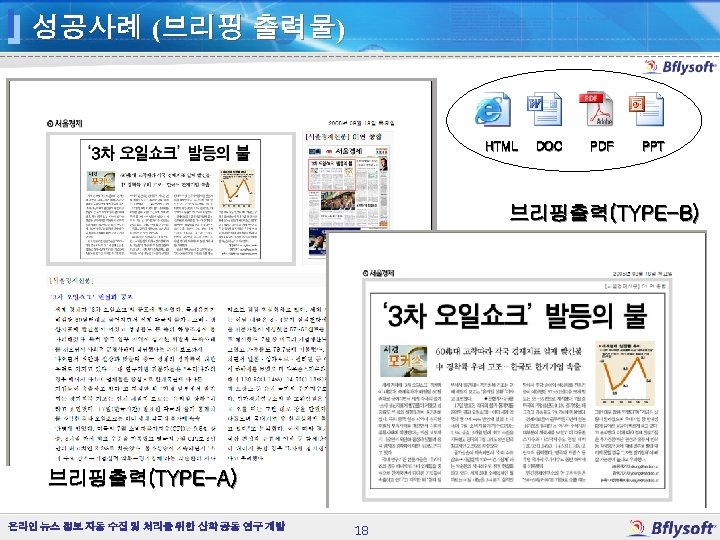Select the slide title 성공사례 (브리핑 출력물)

coord(189,26)
